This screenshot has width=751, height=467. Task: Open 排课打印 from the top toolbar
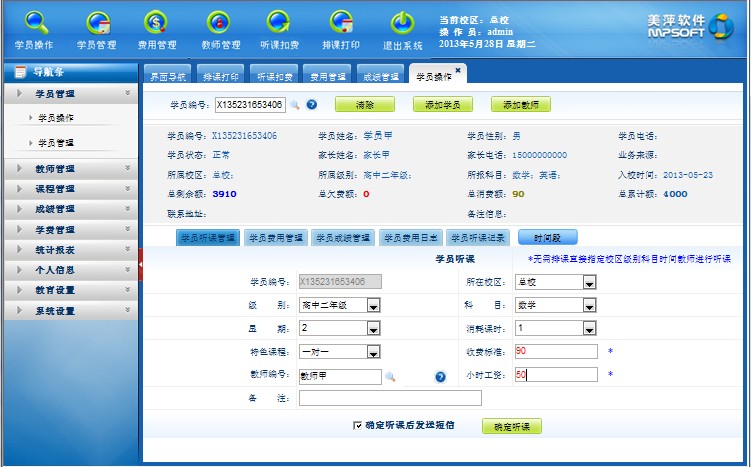click(341, 23)
